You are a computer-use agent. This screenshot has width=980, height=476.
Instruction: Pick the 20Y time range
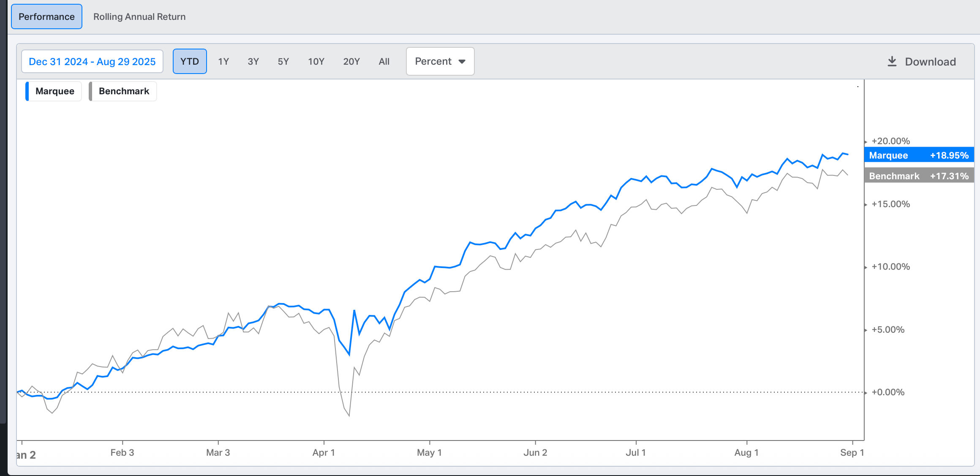click(351, 62)
